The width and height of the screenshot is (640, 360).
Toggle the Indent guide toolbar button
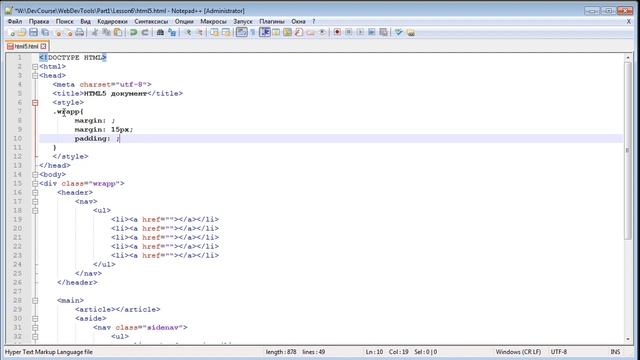click(x=264, y=32)
